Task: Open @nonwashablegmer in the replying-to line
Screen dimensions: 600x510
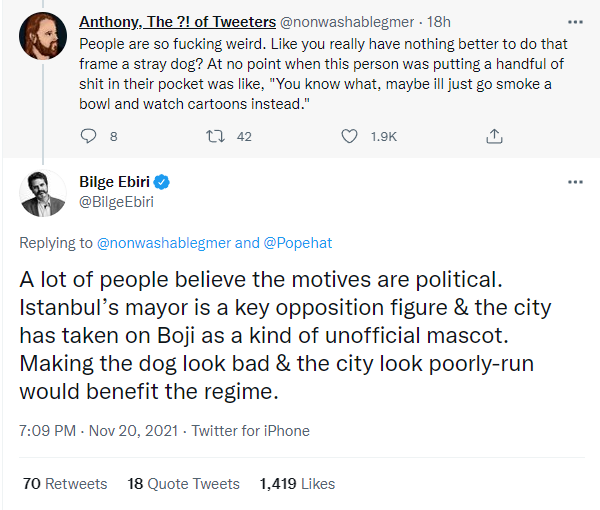Action: coord(163,243)
